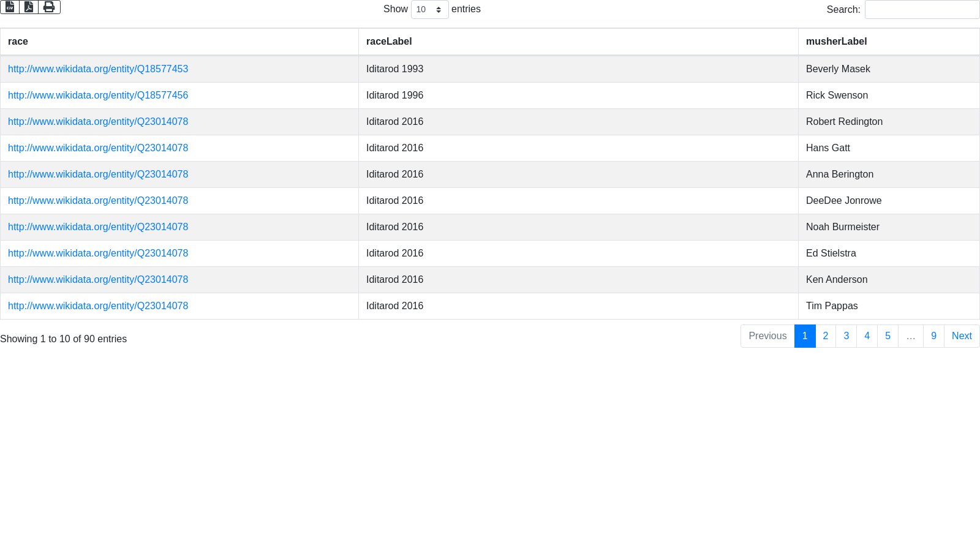Image resolution: width=980 pixels, height=551 pixels.
Task: Click Iditarod 2016 in Tim Pappas row
Action: (395, 306)
